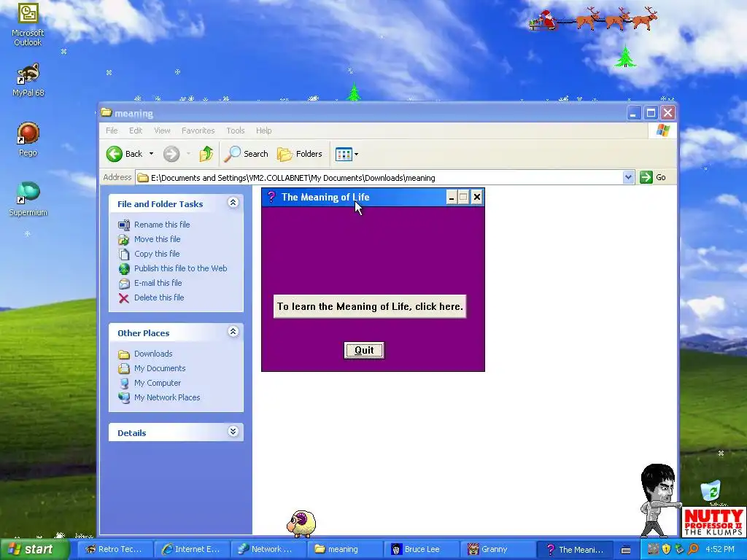747x560 pixels.
Task: Click the question mark icon in Meaning of Life title
Action: 271,197
